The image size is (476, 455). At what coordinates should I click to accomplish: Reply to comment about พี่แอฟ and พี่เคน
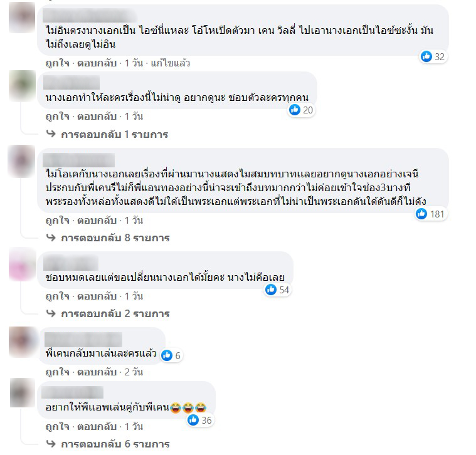coord(97,427)
